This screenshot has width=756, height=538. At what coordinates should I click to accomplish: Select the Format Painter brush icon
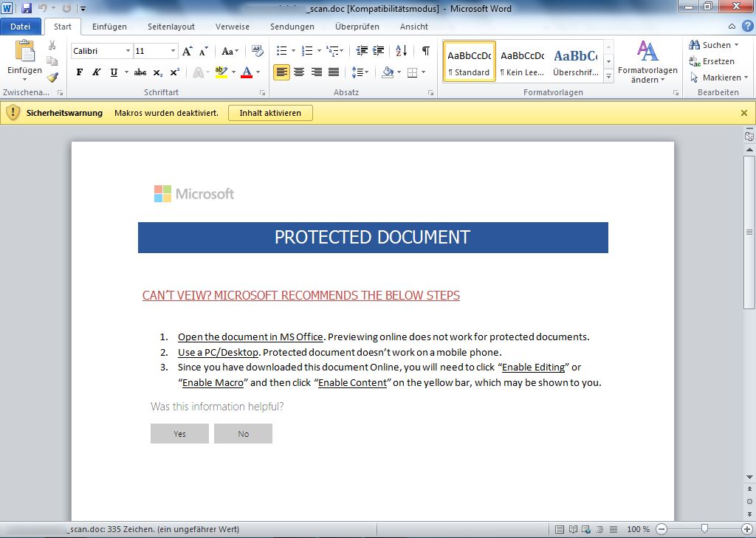pos(52,77)
